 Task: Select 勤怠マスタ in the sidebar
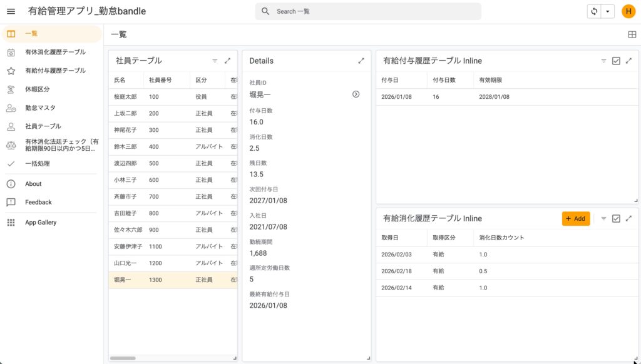pos(40,108)
